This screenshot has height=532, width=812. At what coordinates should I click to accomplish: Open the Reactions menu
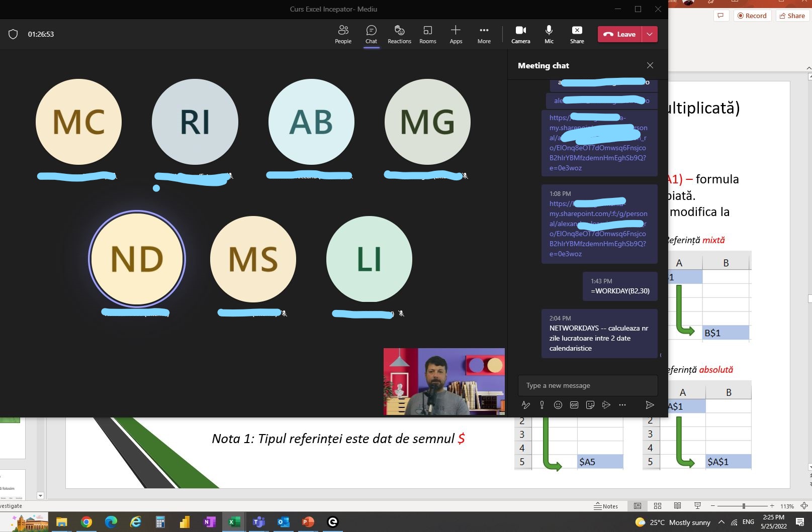(399, 34)
